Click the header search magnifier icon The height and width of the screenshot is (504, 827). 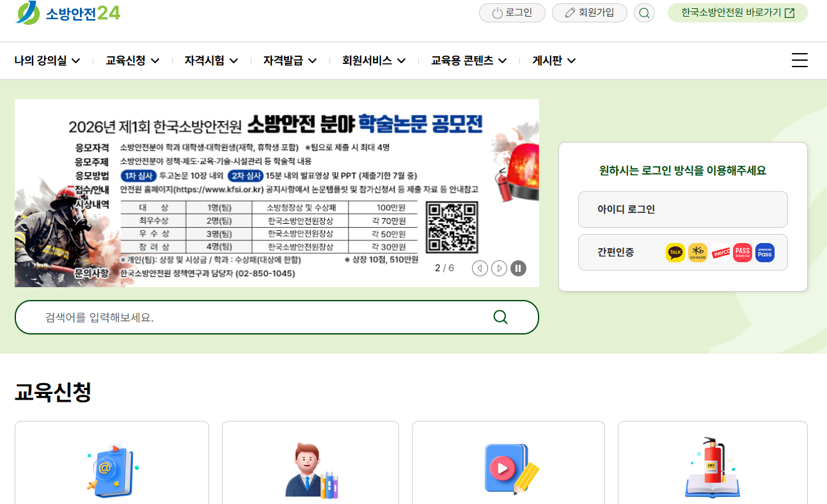pyautogui.click(x=644, y=13)
